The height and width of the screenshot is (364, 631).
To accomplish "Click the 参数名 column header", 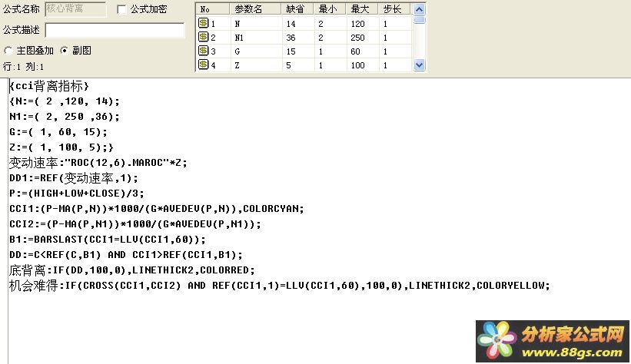I will [x=255, y=9].
